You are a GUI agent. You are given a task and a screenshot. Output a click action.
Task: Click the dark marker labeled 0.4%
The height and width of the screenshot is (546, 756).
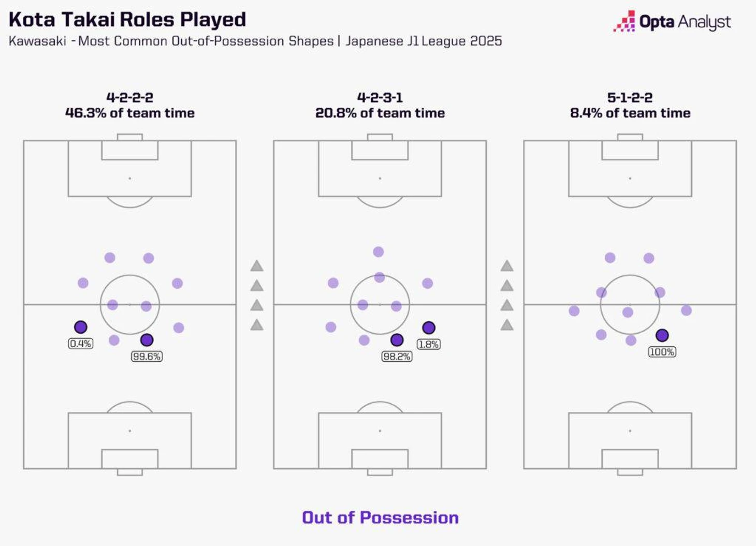pos(81,327)
